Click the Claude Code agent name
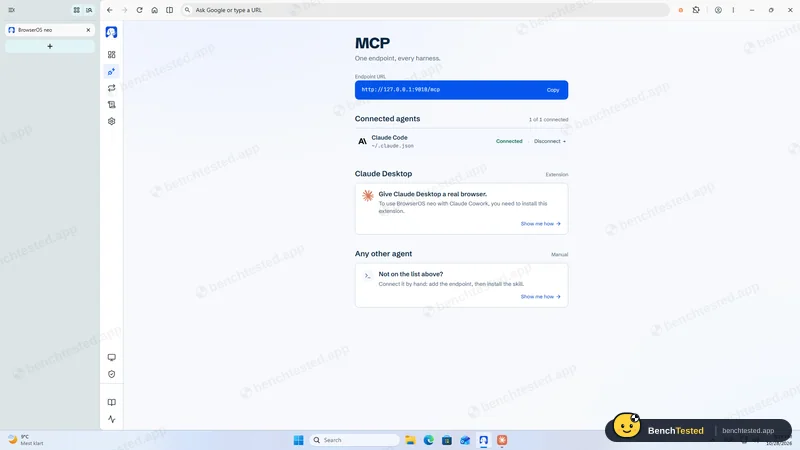This screenshot has height=450, width=800. (x=389, y=138)
